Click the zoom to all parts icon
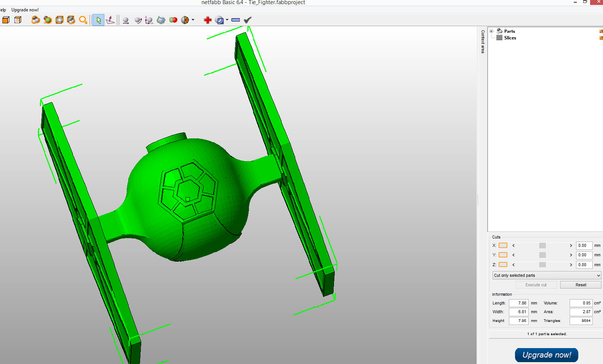 coord(36,20)
